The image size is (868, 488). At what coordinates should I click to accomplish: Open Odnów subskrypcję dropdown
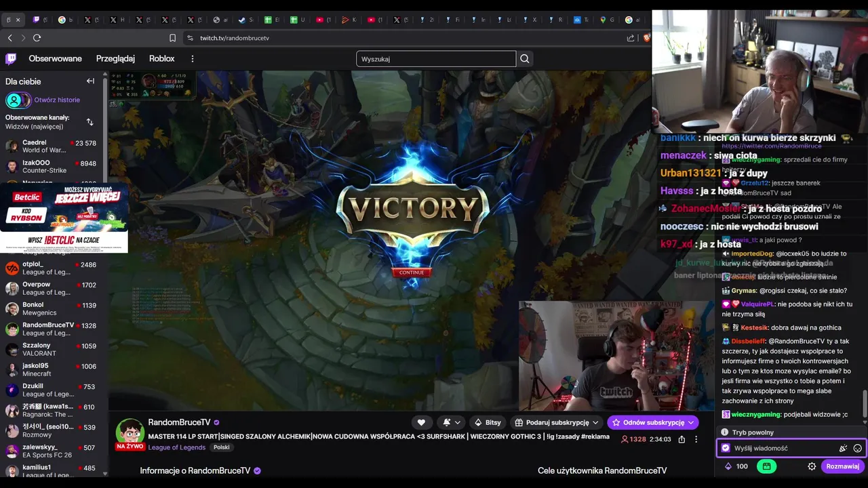tap(653, 422)
